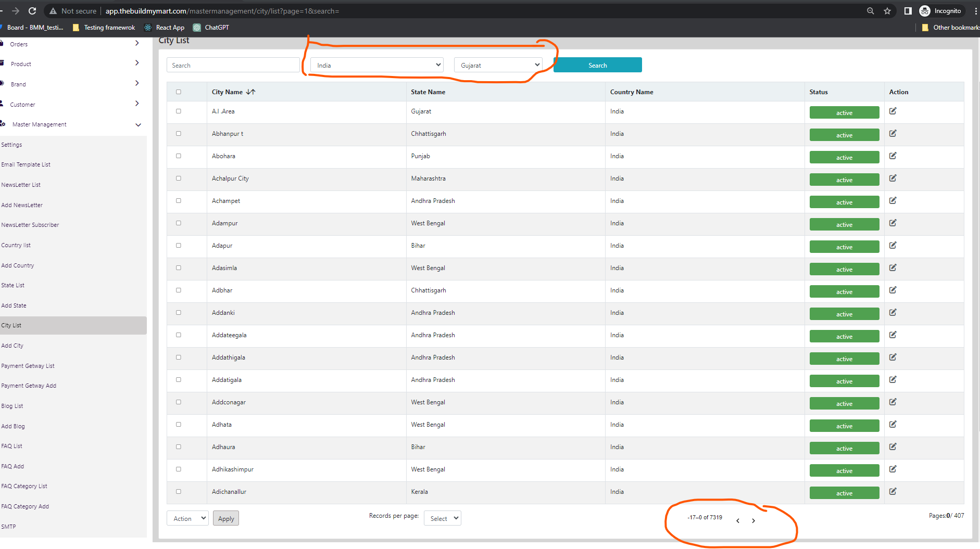Edit the Adbhar city row
This screenshot has width=980, height=549.
[x=893, y=290]
